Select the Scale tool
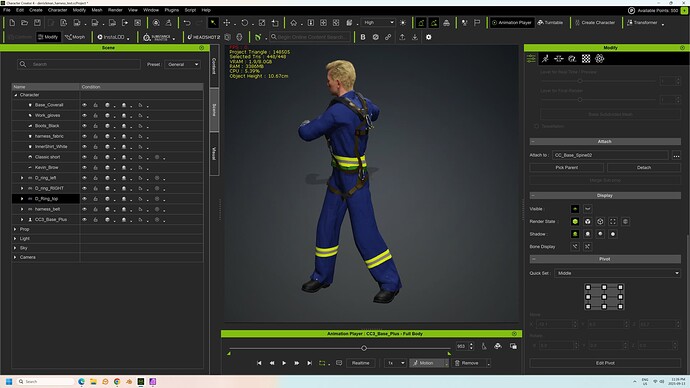The image size is (690, 388). [262, 22]
